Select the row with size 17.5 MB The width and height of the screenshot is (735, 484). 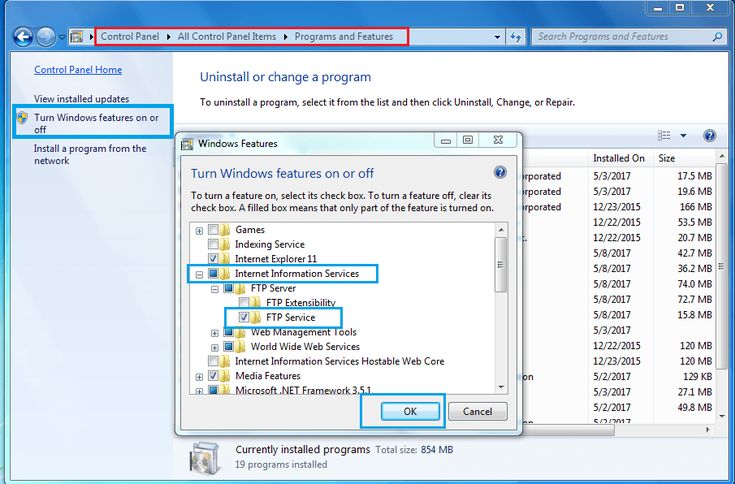pyautogui.click(x=619, y=176)
